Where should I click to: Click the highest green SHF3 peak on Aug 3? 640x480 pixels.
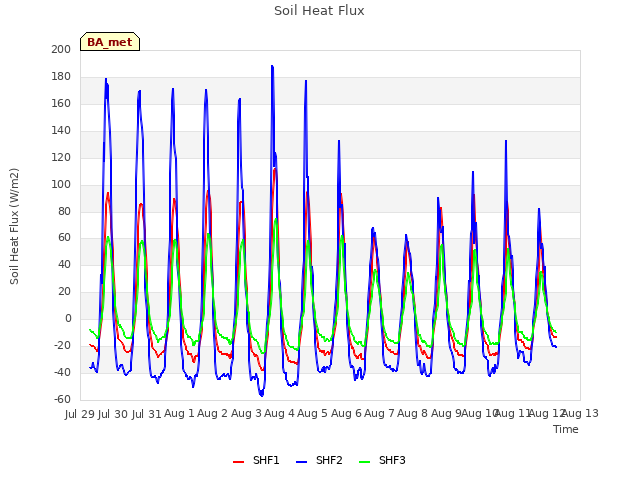point(276,219)
